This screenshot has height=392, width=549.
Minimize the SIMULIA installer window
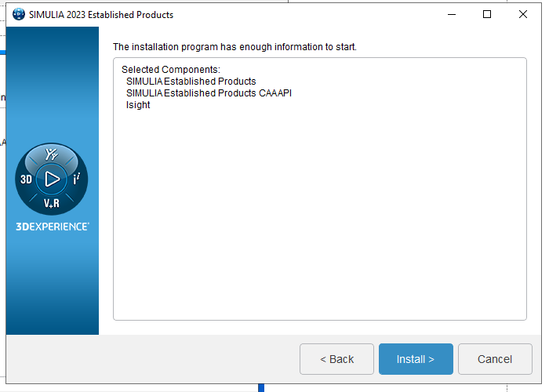pos(452,14)
